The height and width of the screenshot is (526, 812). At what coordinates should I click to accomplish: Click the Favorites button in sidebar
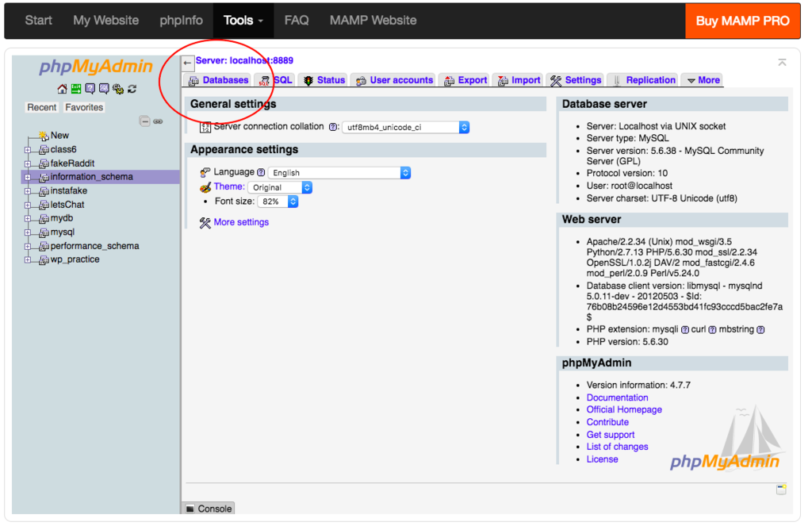[x=84, y=108]
